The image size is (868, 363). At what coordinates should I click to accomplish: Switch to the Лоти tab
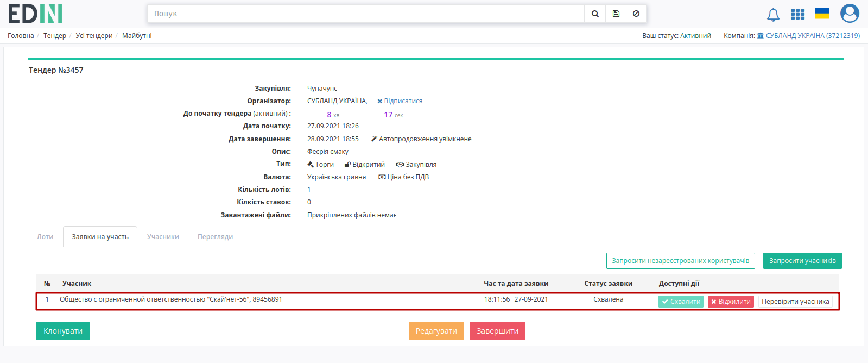point(45,237)
